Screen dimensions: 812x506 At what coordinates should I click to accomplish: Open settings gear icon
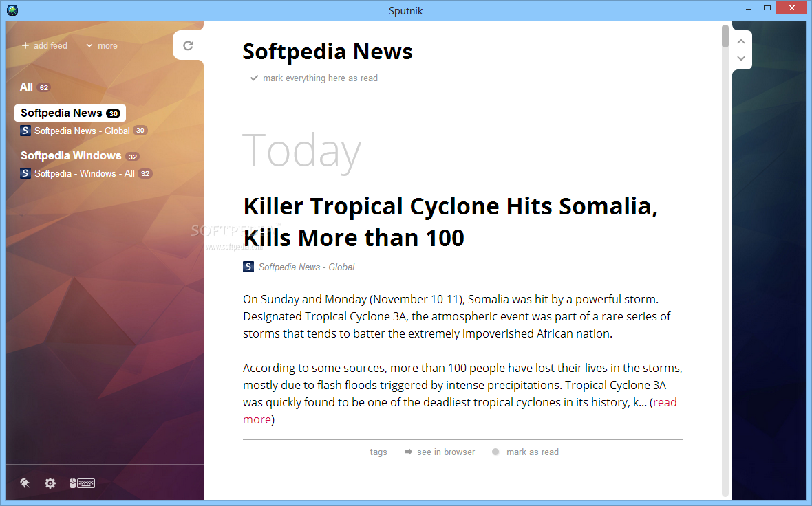50,483
